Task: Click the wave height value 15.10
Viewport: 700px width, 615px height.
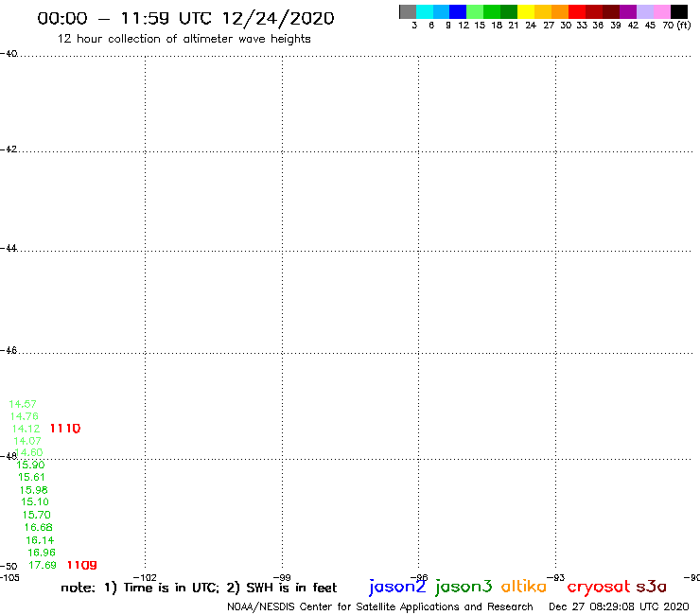Action: tap(35, 502)
